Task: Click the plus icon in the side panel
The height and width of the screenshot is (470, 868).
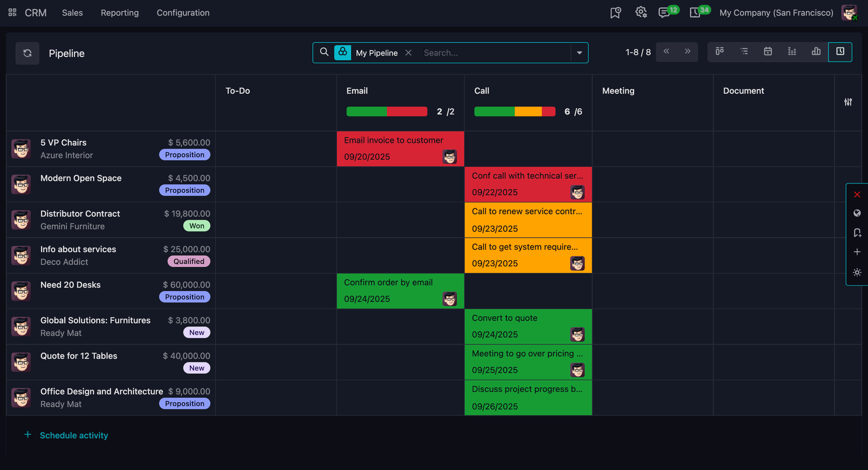Action: pos(857,252)
